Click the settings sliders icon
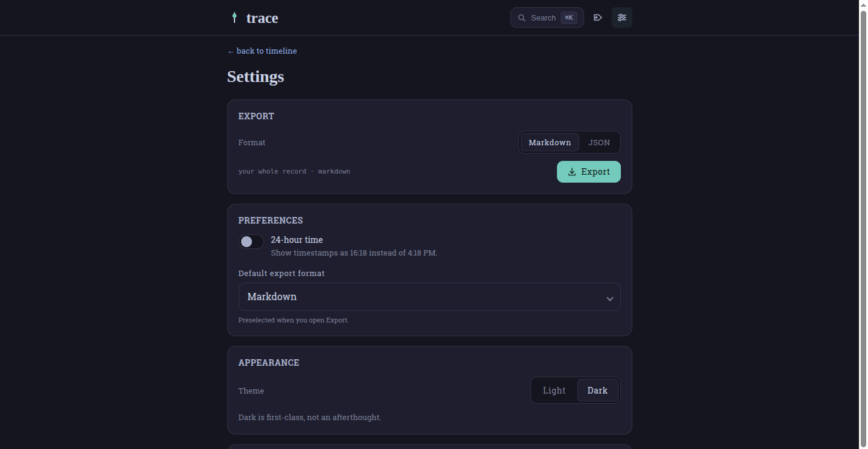Screen dimensions: 868x449 pyautogui.click(x=622, y=17)
